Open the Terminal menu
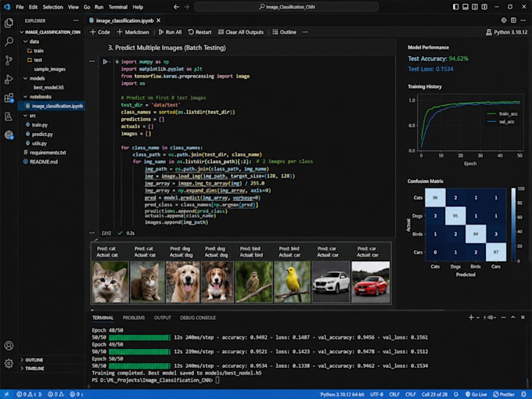Image resolution: width=532 pixels, height=399 pixels. click(117, 7)
